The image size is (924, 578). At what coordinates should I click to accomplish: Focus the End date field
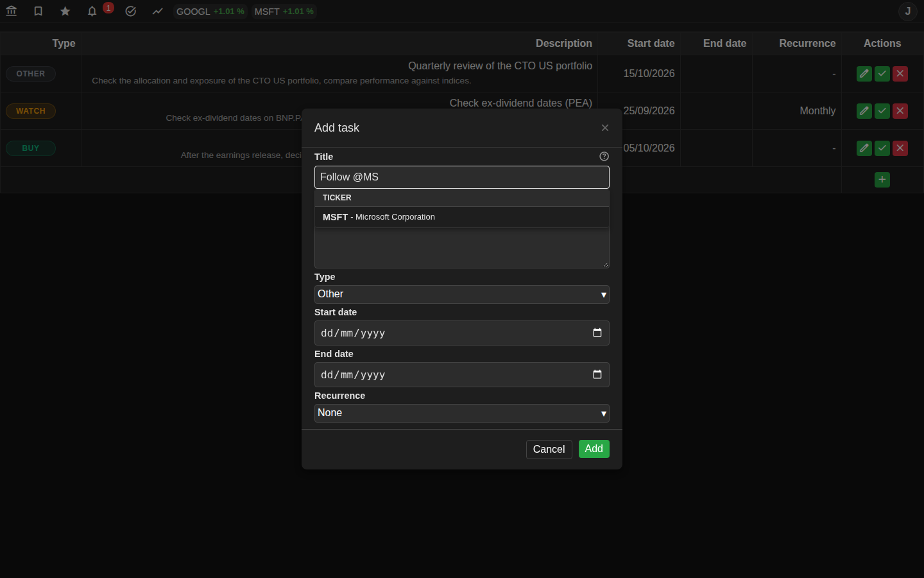point(462,375)
